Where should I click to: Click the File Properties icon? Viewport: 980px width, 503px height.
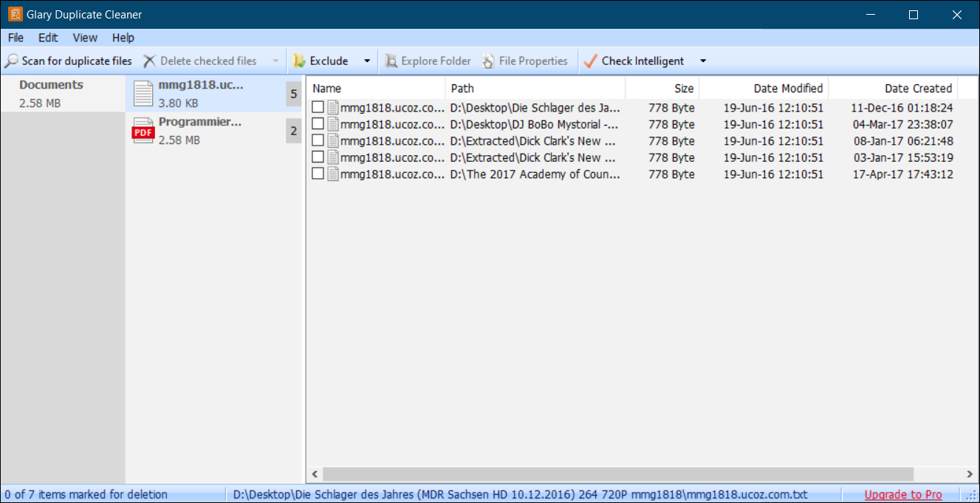[x=488, y=61]
